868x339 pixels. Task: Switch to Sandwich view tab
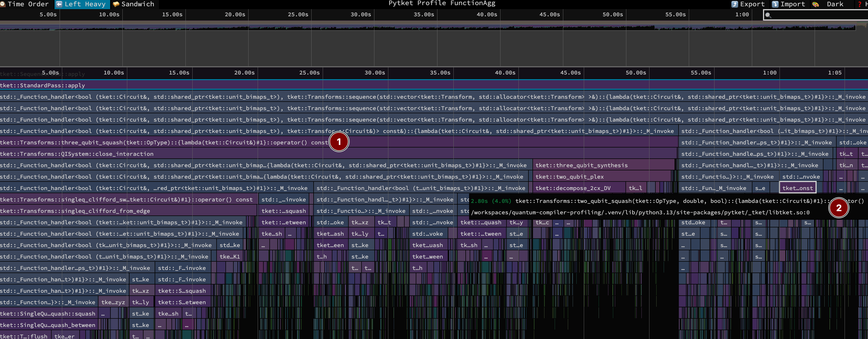138,4
